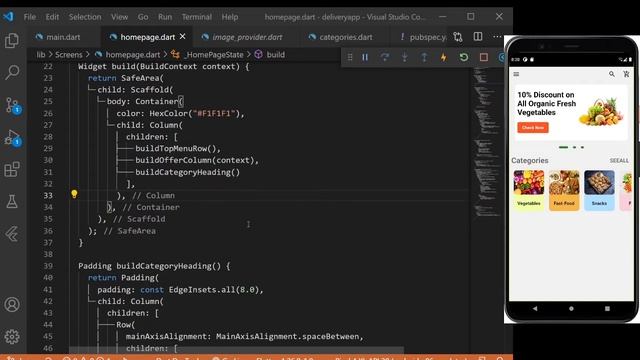This screenshot has width=640, height=360.
Task: Trigger Flutter Hot Reload lightning icon
Action: click(x=444, y=57)
